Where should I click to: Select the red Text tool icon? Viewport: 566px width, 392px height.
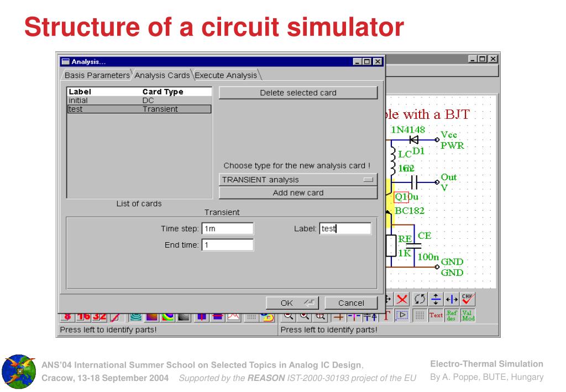coord(436,315)
